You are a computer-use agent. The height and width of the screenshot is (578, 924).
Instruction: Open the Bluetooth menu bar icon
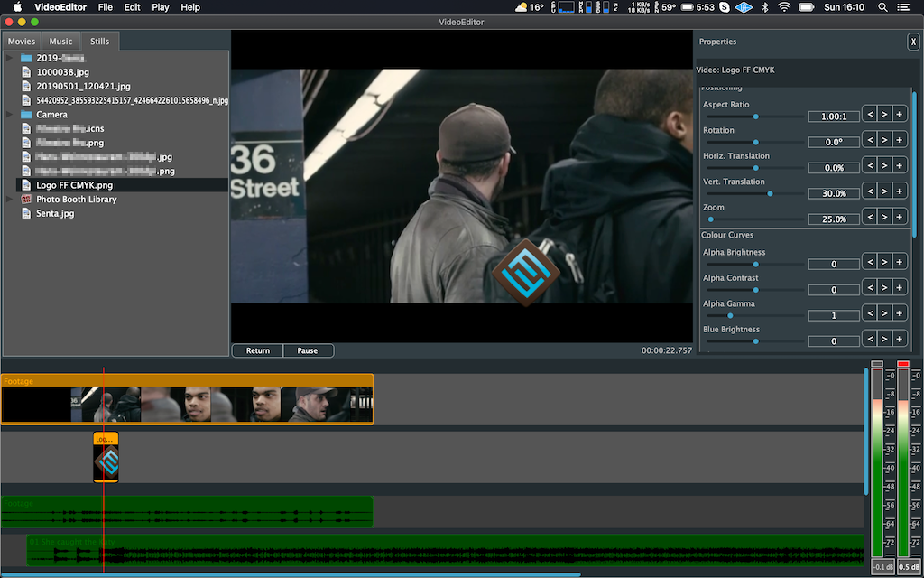765,7
